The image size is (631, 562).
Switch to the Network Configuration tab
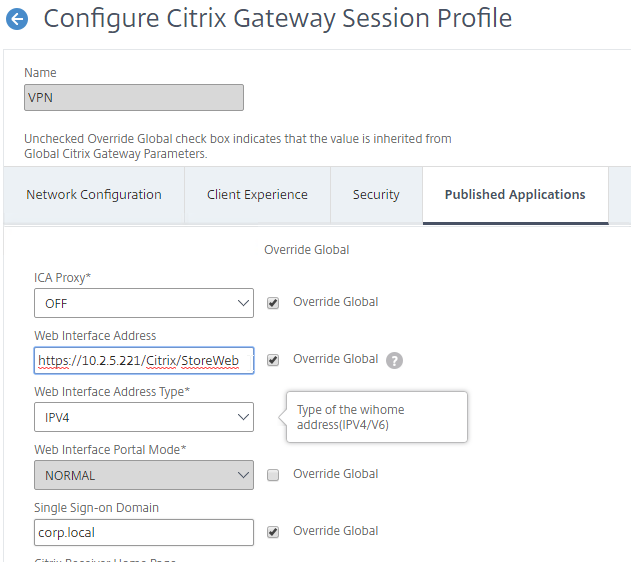coord(94,195)
